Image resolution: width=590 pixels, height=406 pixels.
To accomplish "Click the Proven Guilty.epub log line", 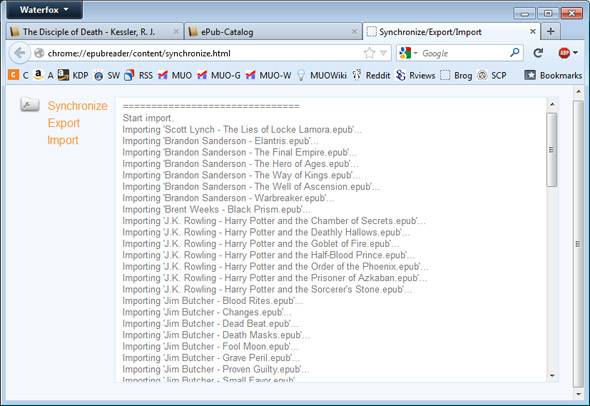I will coord(216,370).
